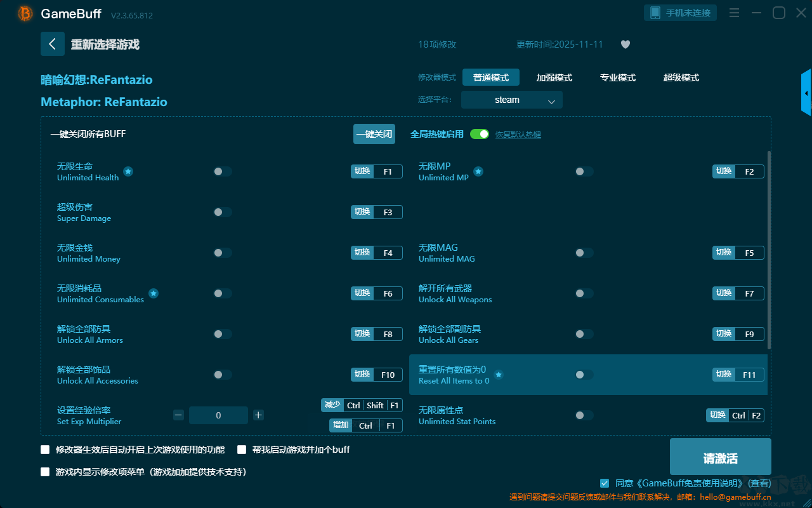Screen dimensions: 812x508
Task: Toggle Reset All Items to 0
Action: [x=584, y=375]
